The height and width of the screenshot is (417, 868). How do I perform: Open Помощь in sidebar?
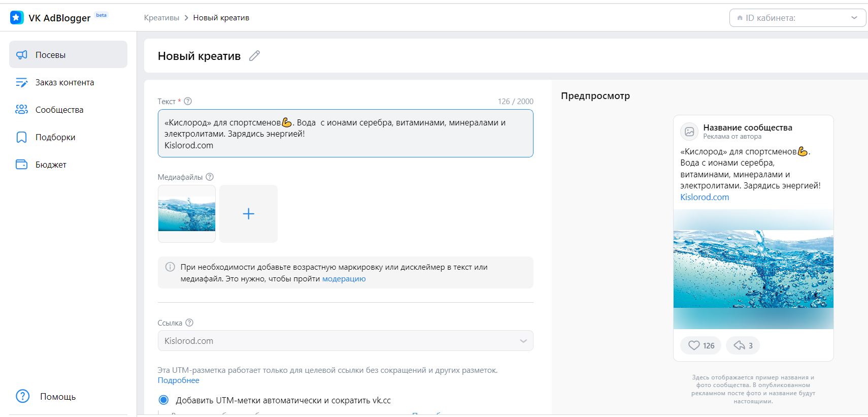point(58,396)
